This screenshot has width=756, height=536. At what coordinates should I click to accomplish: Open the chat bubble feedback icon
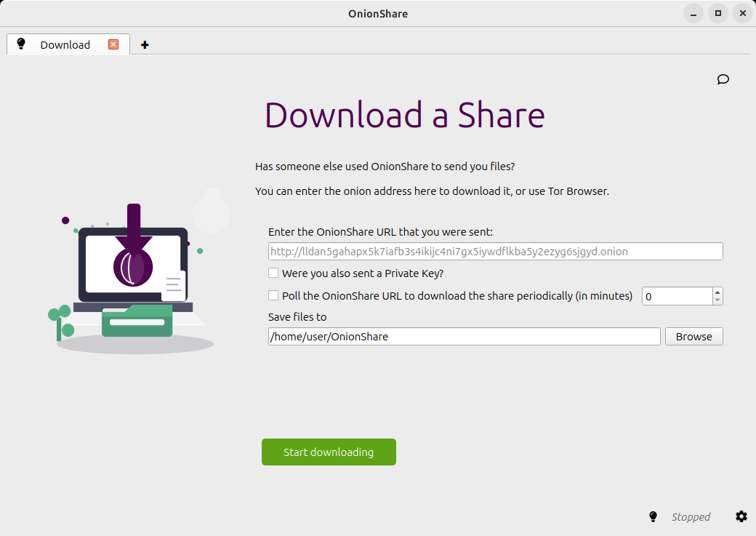pos(723,79)
